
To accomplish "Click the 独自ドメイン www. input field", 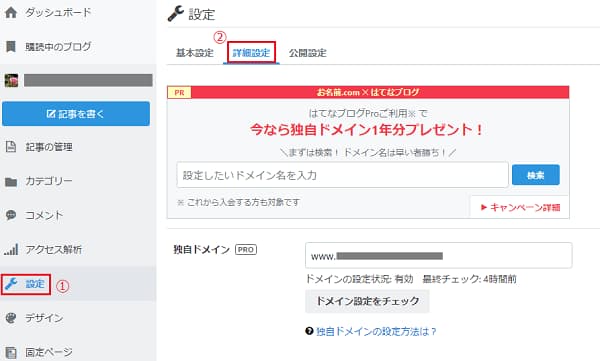I will pos(439,255).
